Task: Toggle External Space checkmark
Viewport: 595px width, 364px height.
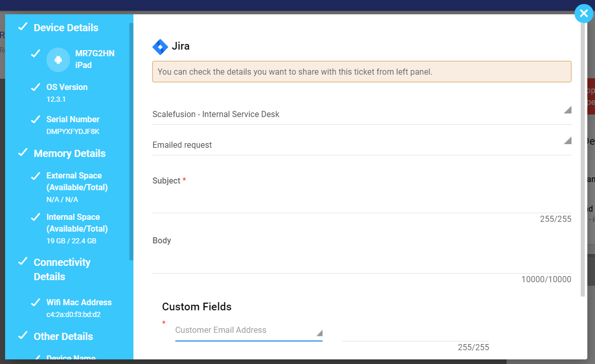Action: 35,176
